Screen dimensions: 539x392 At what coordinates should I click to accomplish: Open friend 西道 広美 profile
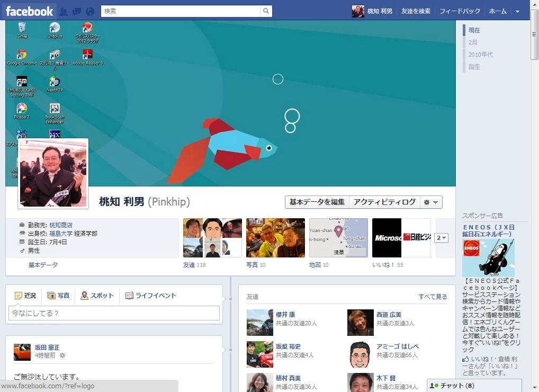coord(389,314)
